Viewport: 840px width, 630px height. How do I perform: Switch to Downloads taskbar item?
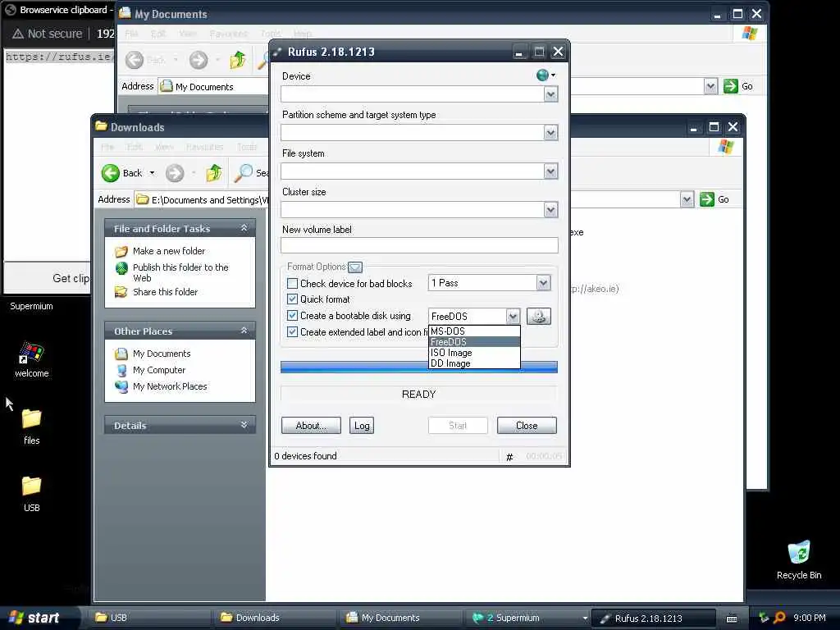(x=276, y=618)
